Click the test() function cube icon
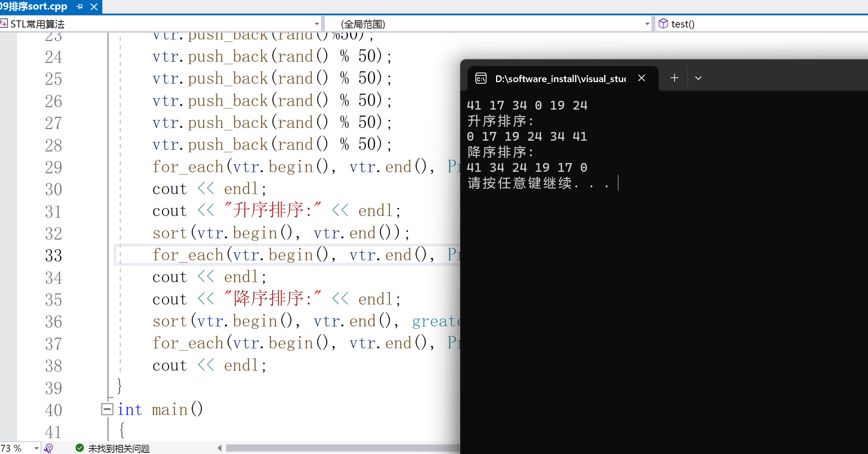This screenshot has height=454, width=868. 663,24
